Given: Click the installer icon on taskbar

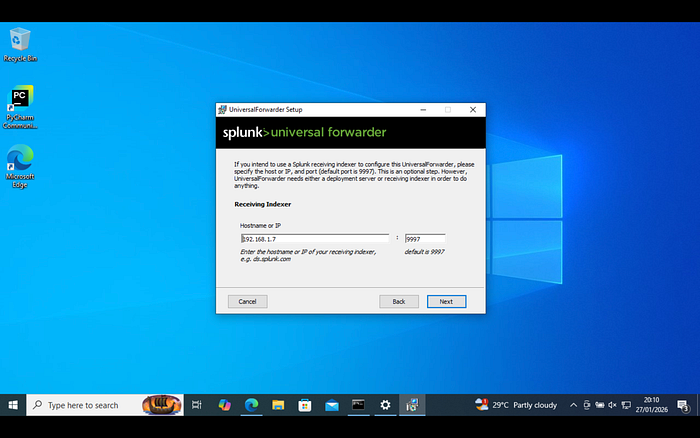Looking at the screenshot, I should pos(412,405).
